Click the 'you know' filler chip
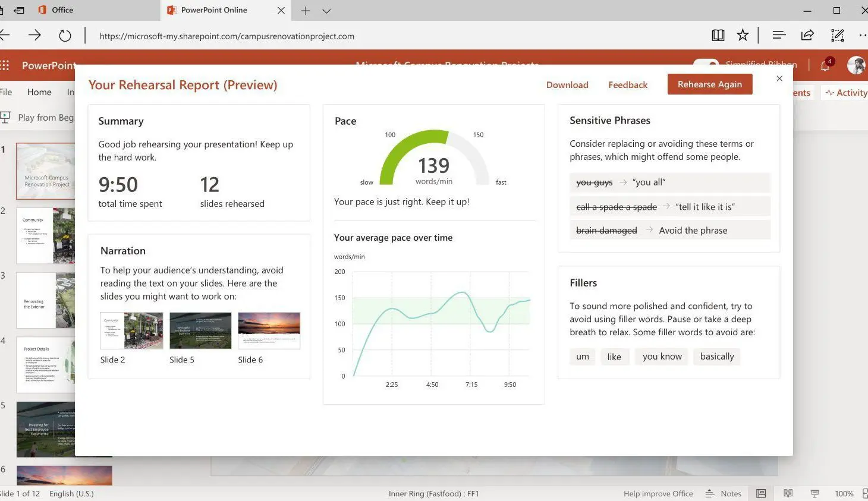868x501 pixels. pos(662,357)
